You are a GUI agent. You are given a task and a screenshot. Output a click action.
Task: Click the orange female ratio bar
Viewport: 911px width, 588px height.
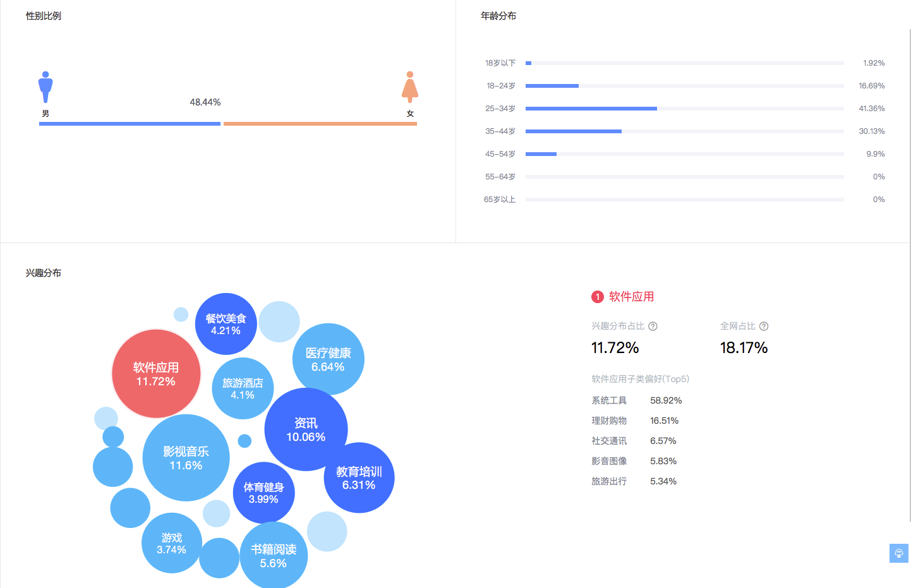tap(320, 124)
